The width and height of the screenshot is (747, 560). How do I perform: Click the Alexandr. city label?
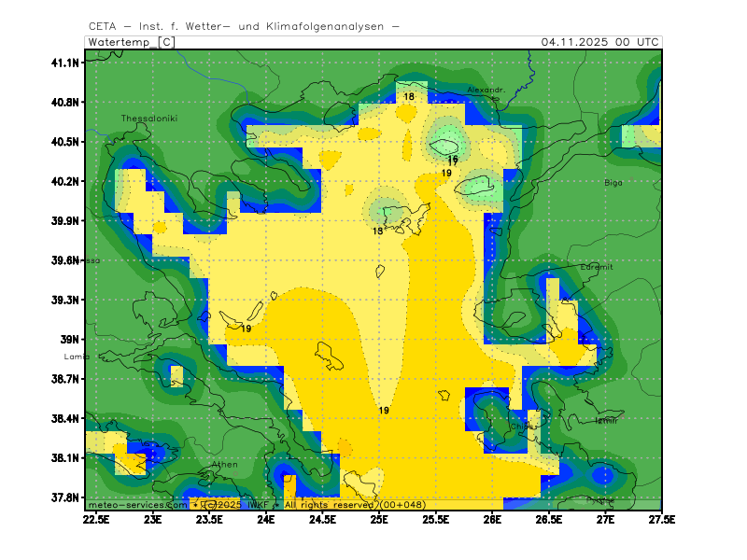pos(486,91)
